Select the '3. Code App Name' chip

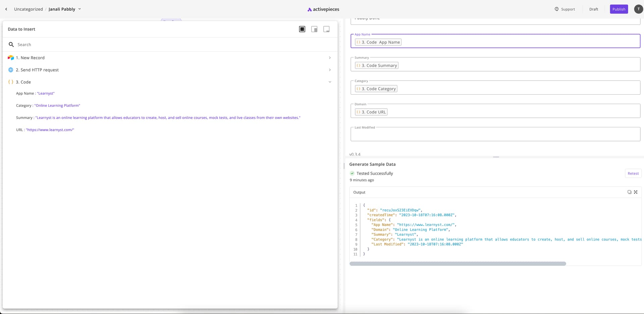click(378, 42)
